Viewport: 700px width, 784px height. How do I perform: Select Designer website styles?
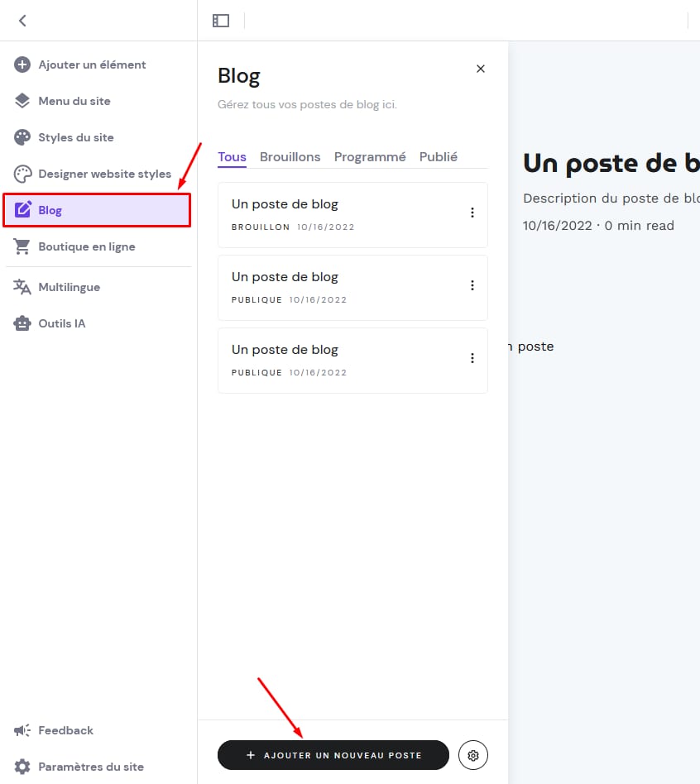pos(104,174)
